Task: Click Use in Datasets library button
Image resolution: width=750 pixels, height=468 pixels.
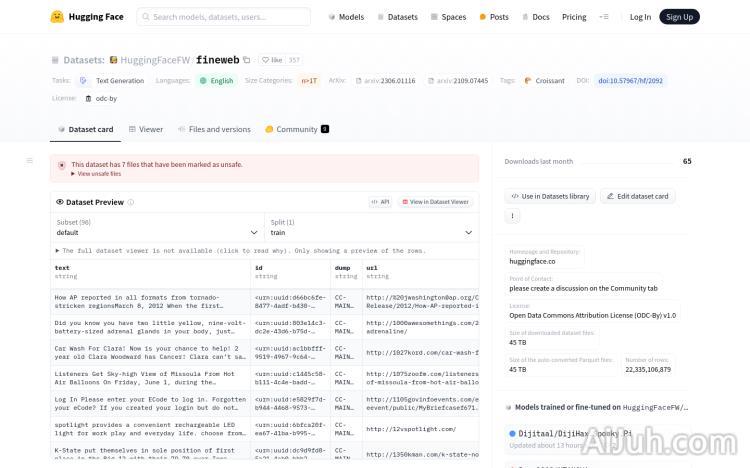Action: tap(550, 196)
